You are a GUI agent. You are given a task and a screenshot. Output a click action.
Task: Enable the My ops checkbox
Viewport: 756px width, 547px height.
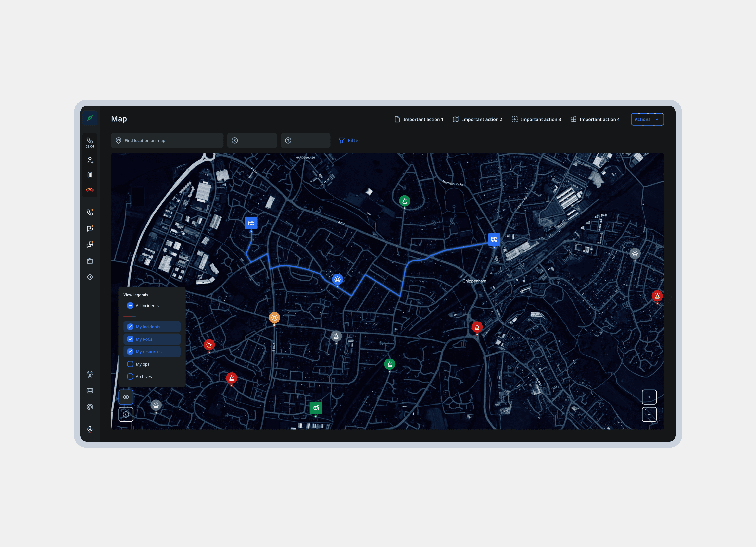pos(130,364)
